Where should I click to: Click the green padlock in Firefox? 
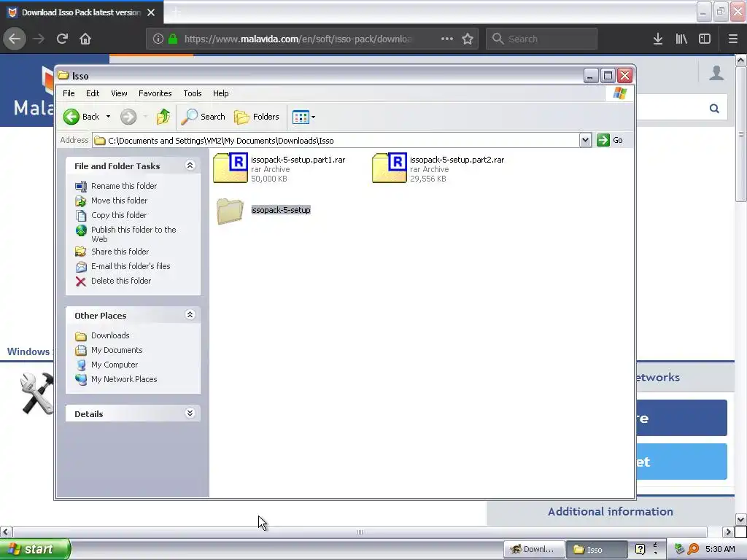[173, 39]
